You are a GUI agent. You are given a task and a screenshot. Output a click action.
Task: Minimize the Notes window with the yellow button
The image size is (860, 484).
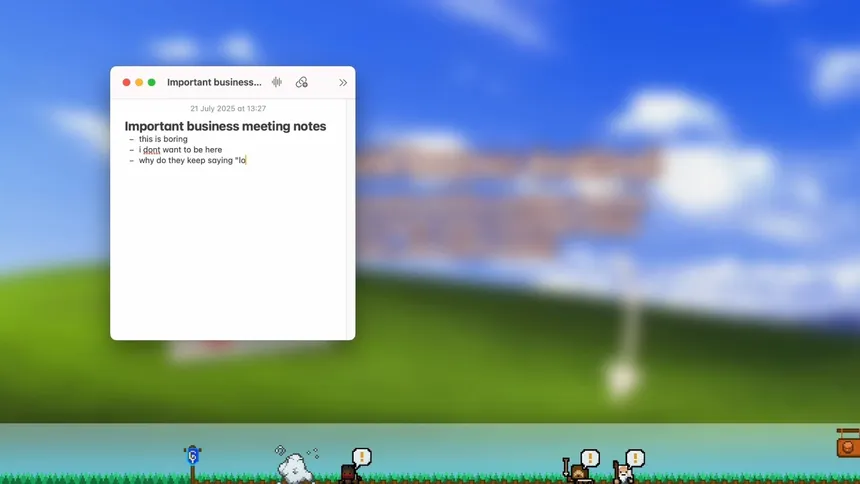coord(139,82)
